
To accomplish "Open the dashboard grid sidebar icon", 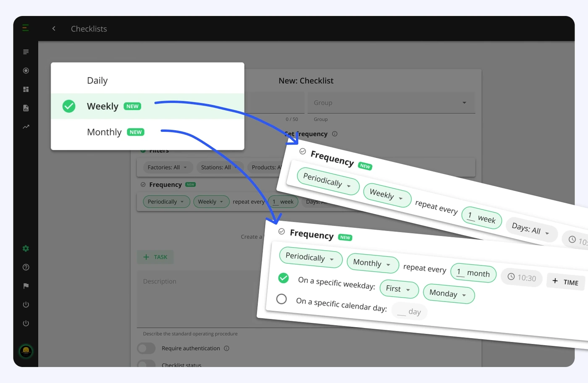I will pyautogui.click(x=26, y=89).
